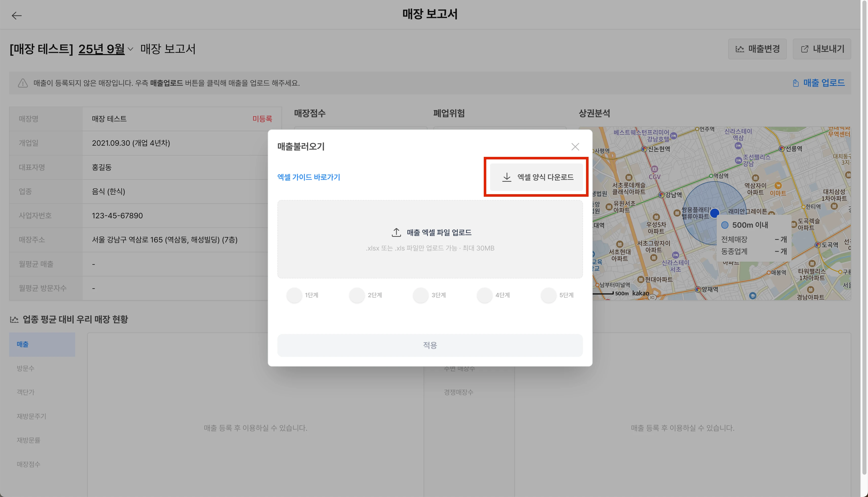
Task: Click the chevron next to 25년 9월
Action: 130,49
